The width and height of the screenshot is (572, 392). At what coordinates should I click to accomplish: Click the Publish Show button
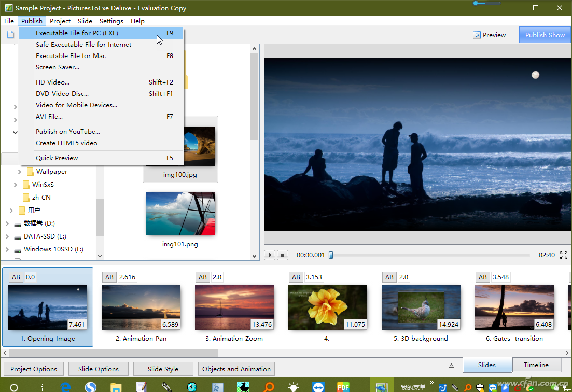coord(545,35)
